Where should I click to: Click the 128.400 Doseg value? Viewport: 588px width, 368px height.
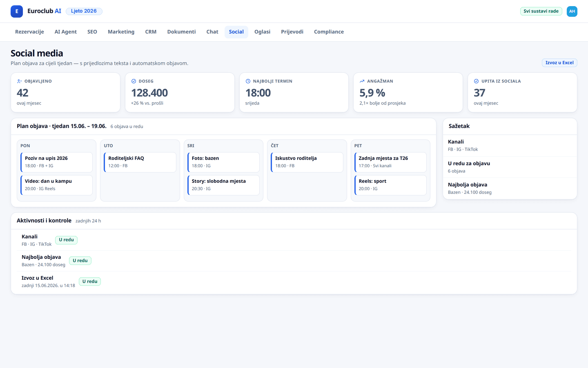coord(149,93)
